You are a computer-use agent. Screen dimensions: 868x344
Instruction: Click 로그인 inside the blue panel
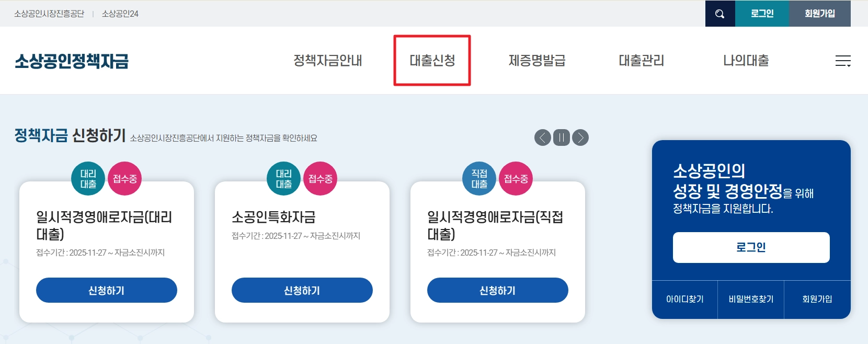click(x=751, y=247)
